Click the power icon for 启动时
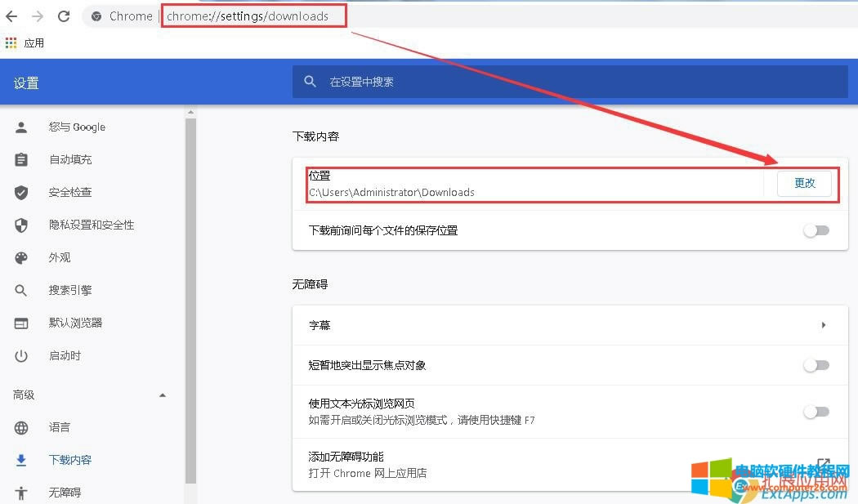This screenshot has height=504, width=858. [21, 355]
